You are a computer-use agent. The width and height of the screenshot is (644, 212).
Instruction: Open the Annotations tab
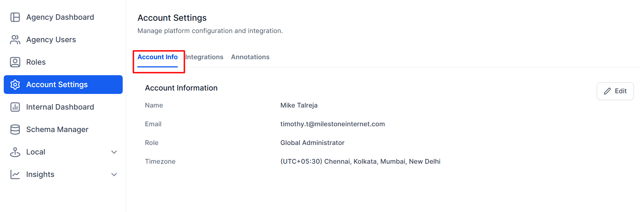coord(250,57)
